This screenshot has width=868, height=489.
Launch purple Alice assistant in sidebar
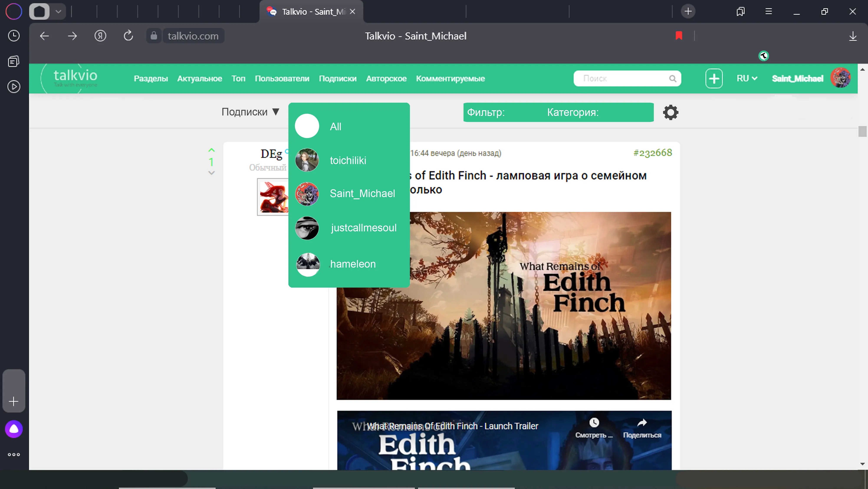[14, 429]
